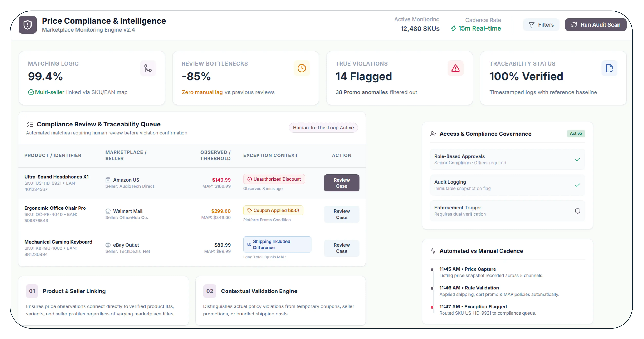Click the green Active governance badge

click(576, 133)
